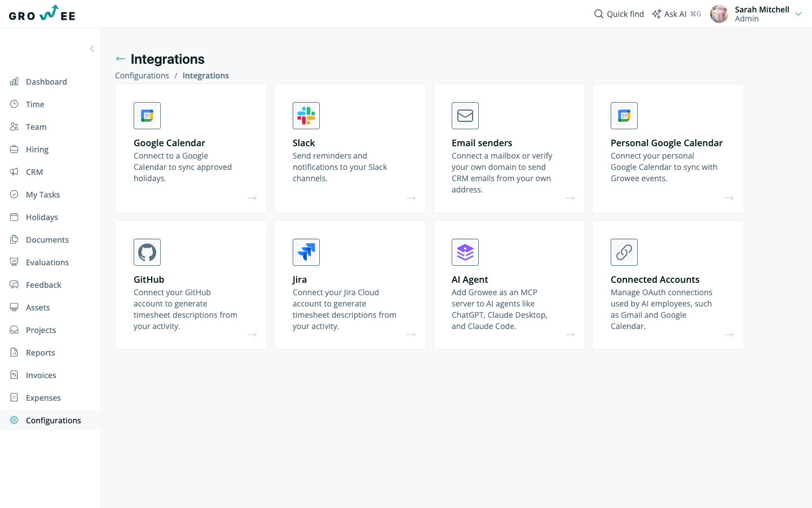
Task: Click the Feedback speech bubble icon
Action: coord(14,285)
